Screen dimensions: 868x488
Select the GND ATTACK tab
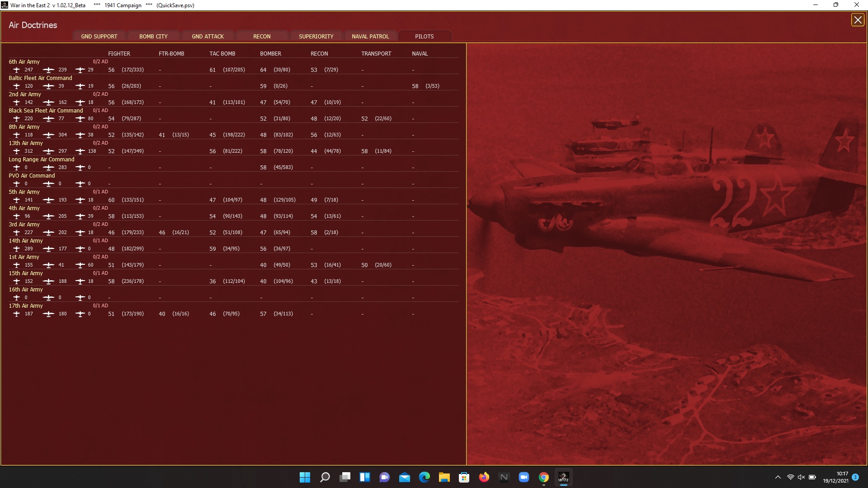tap(208, 37)
